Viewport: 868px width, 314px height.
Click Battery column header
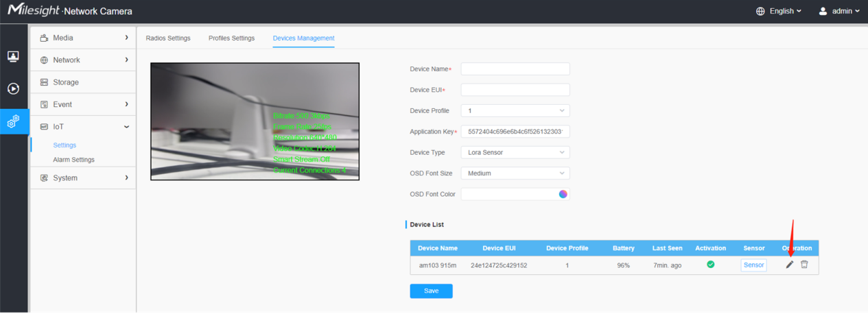click(x=623, y=248)
